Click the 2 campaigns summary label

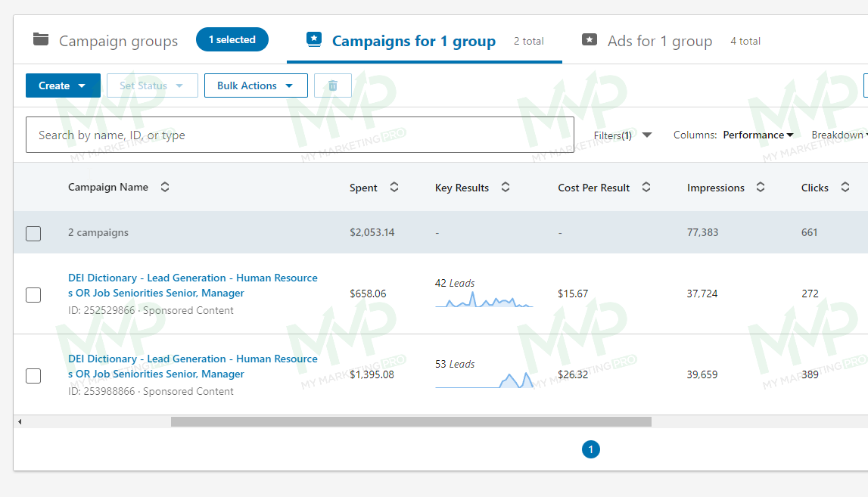[x=98, y=232]
